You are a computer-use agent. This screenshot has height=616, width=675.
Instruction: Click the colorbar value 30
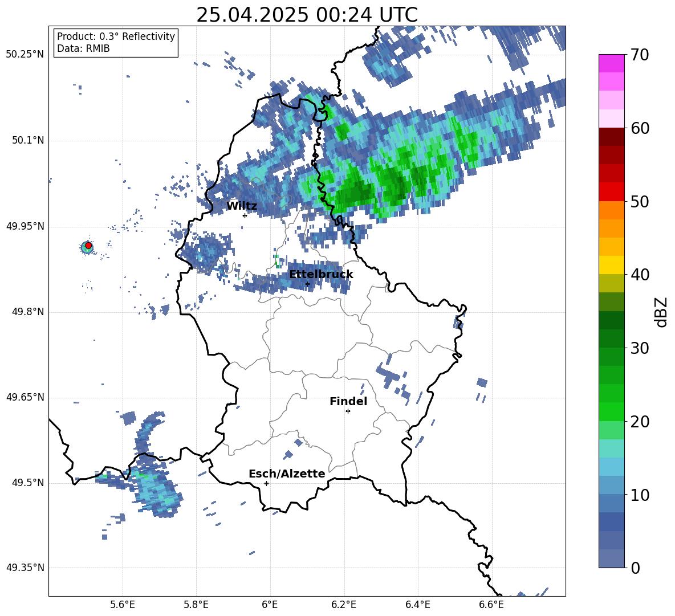(640, 348)
